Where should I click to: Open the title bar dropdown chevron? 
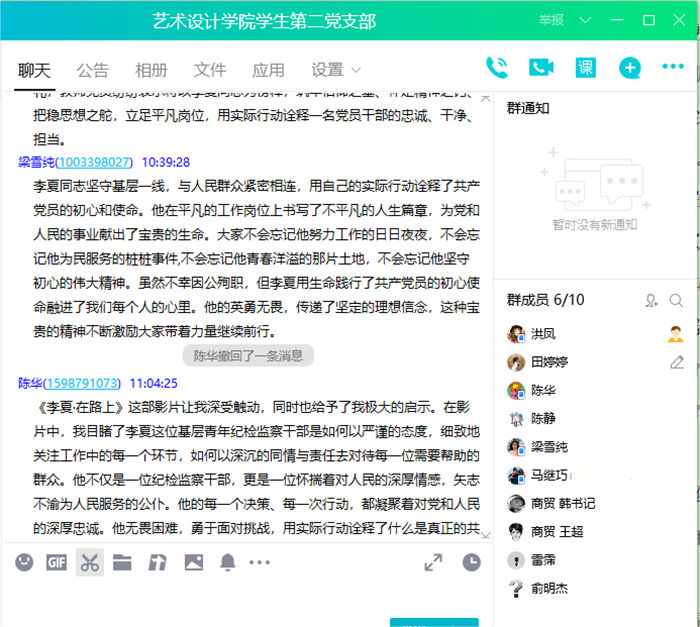[585, 20]
